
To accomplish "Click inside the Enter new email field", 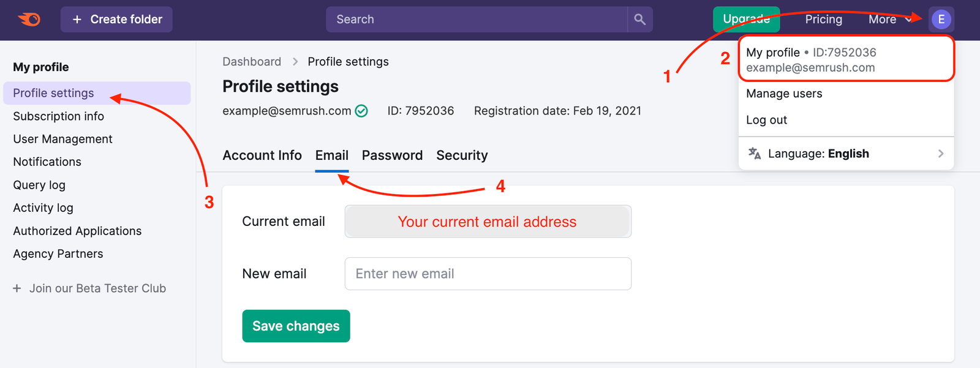I will 488,274.
